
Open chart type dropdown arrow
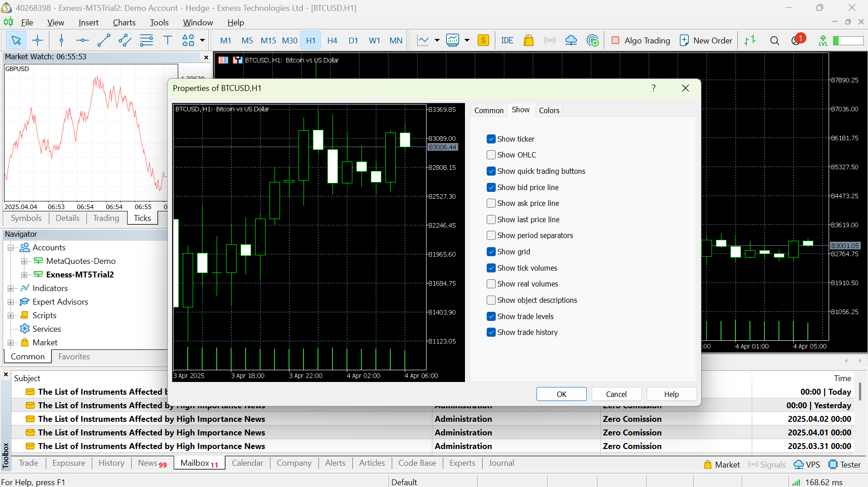437,41
